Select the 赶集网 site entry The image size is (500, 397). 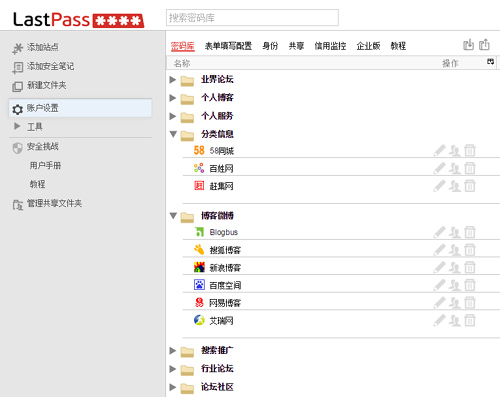pos(221,186)
